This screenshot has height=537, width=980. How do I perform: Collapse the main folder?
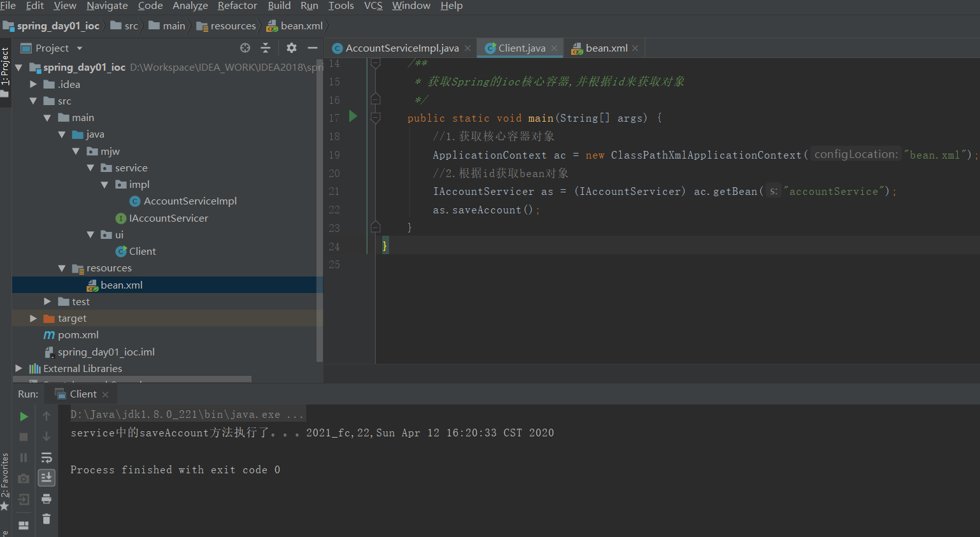tap(47, 117)
